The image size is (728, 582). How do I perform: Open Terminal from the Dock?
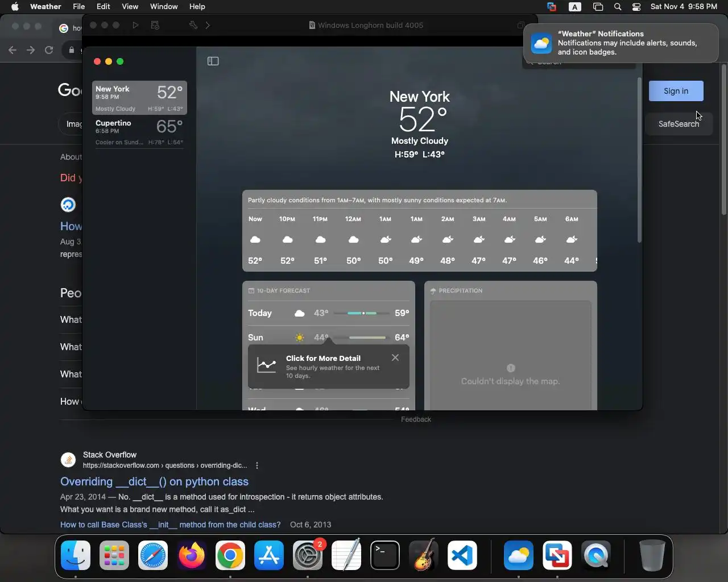point(385,555)
